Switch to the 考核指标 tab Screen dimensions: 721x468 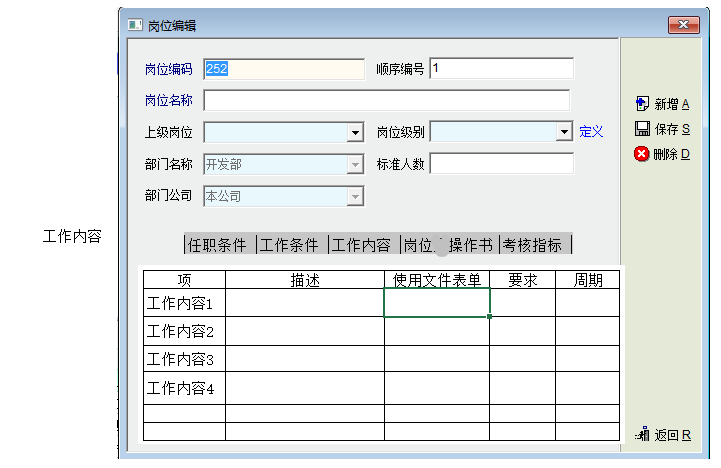(x=533, y=245)
